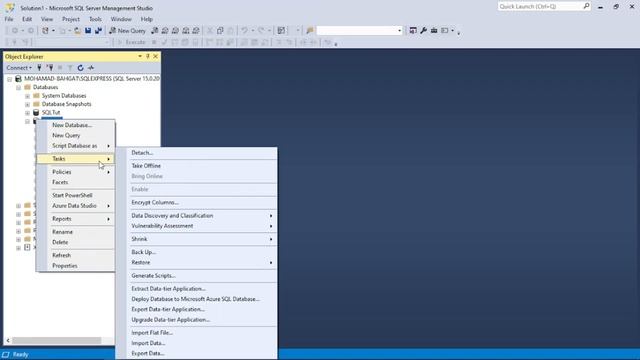
Task: Select Properties in the context menu
Action: (76, 266)
